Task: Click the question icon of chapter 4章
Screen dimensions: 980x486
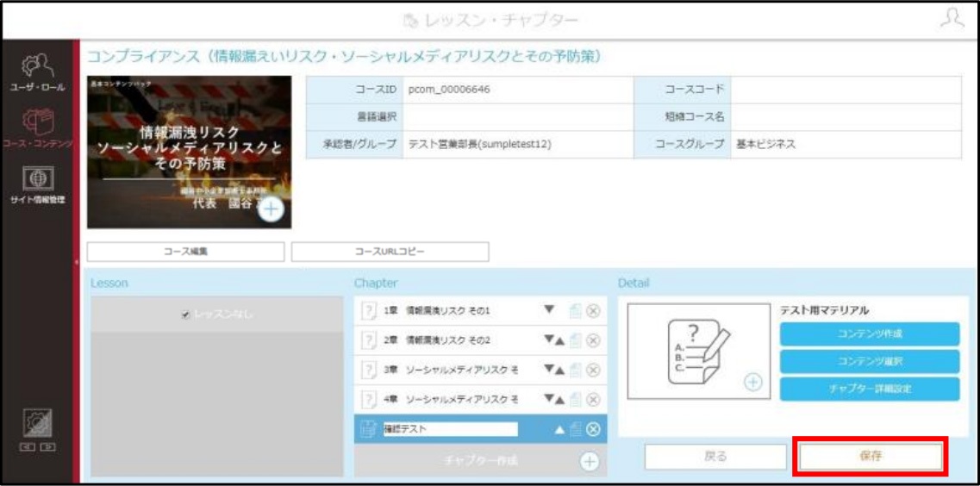Action: click(370, 399)
